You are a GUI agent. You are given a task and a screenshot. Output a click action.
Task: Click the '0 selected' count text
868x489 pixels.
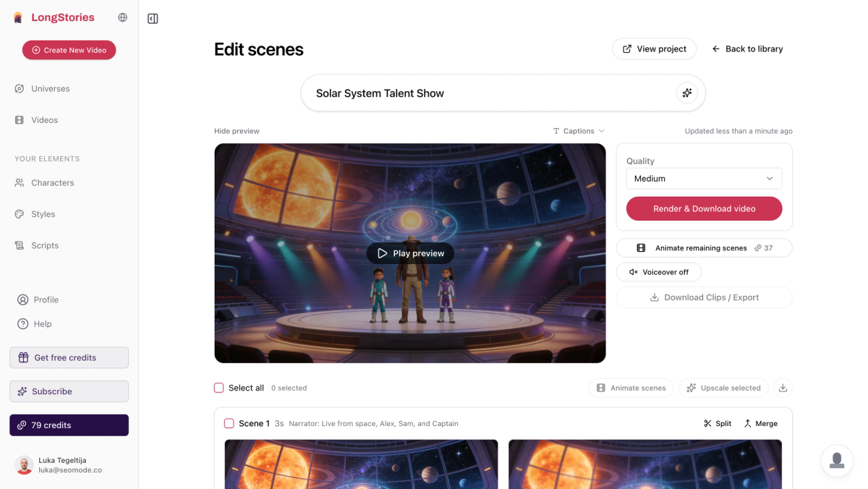(x=289, y=388)
